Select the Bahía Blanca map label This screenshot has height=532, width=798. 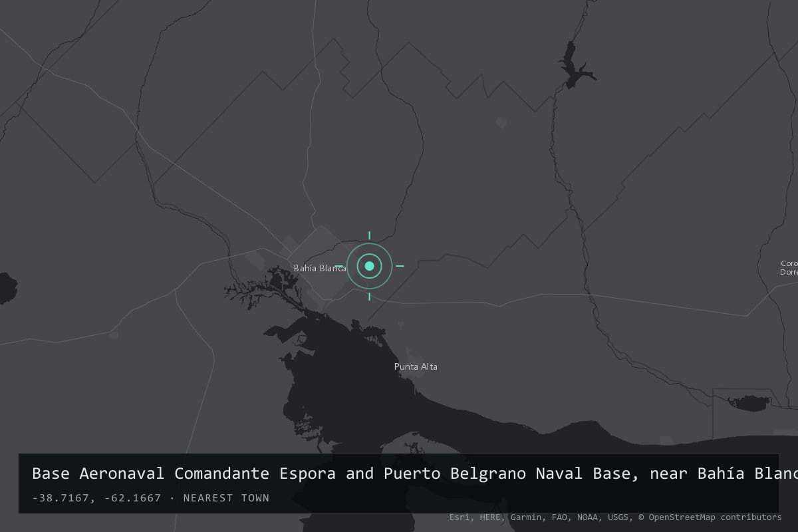click(x=320, y=268)
